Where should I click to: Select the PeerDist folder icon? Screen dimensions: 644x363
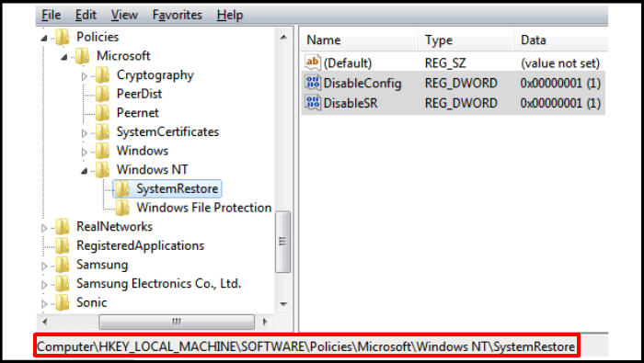[102, 94]
